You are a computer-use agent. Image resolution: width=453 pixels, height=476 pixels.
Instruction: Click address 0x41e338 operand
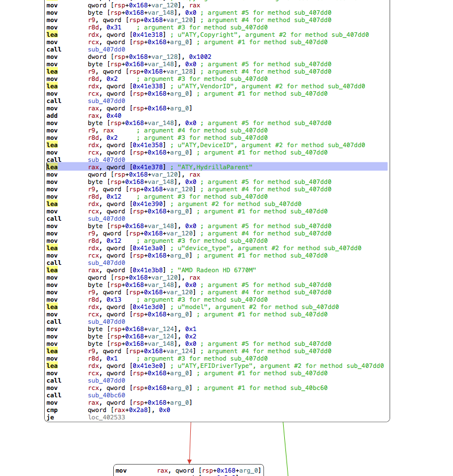[x=149, y=86]
